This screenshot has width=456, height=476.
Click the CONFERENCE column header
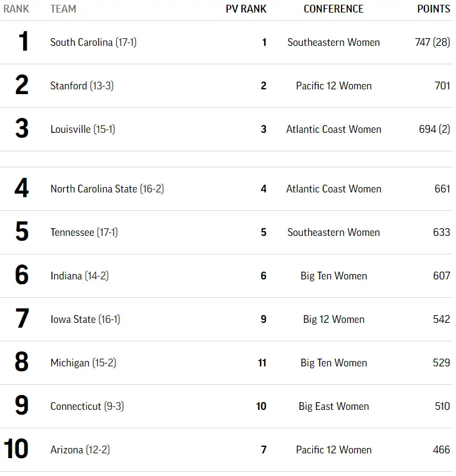[x=333, y=9]
